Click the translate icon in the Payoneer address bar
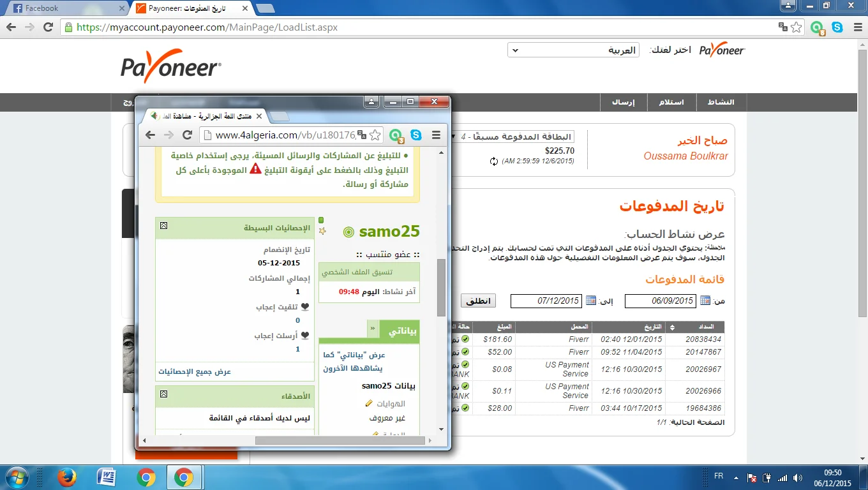Screen dimensions: 868x490 click(782, 27)
